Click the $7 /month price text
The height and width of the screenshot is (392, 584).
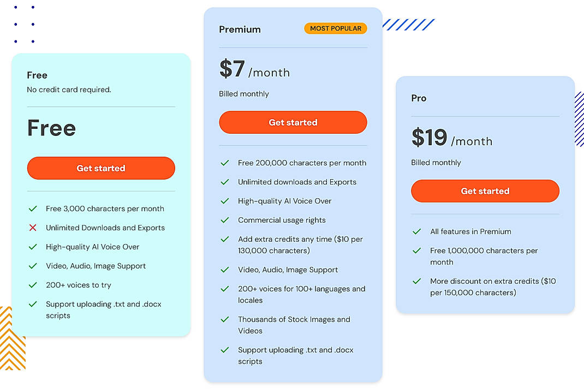click(254, 71)
